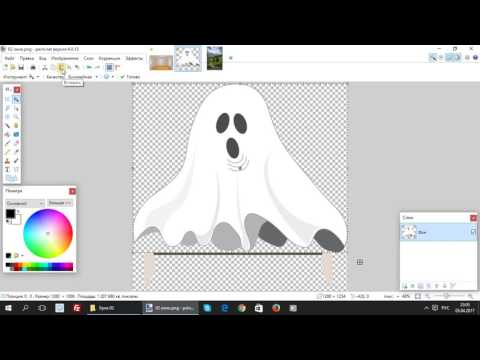Image resolution: width=480 pixels, height=360 pixels.
Task: Select the Pencil tool
Action: tap(7, 152)
